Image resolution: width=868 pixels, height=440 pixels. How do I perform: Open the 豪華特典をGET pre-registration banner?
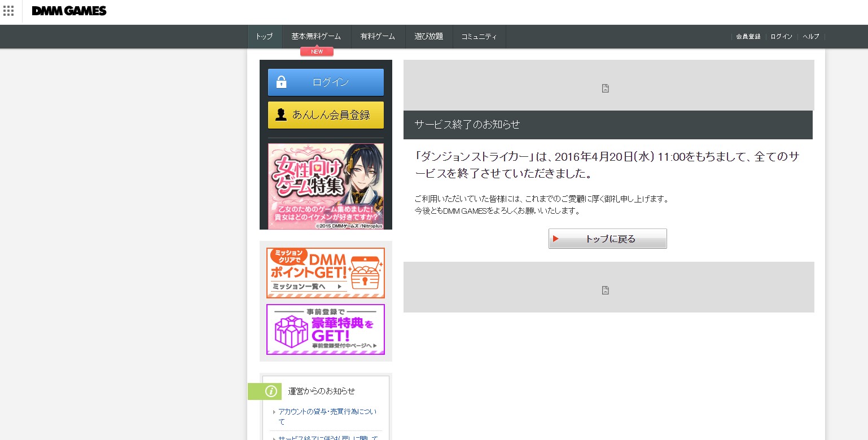point(326,329)
